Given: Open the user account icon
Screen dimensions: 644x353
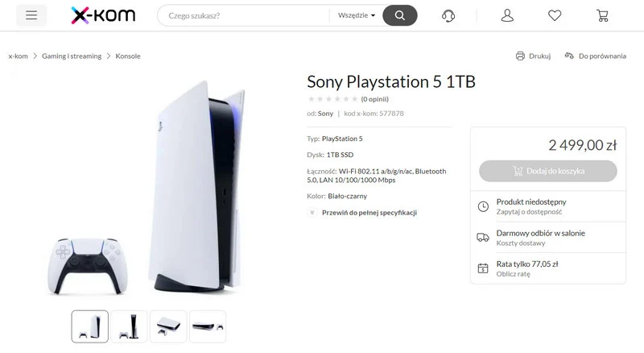Looking at the screenshot, I should [507, 15].
